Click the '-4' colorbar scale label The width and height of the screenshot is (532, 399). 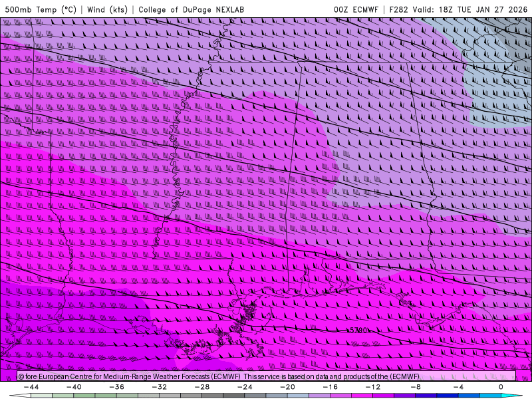point(459,387)
